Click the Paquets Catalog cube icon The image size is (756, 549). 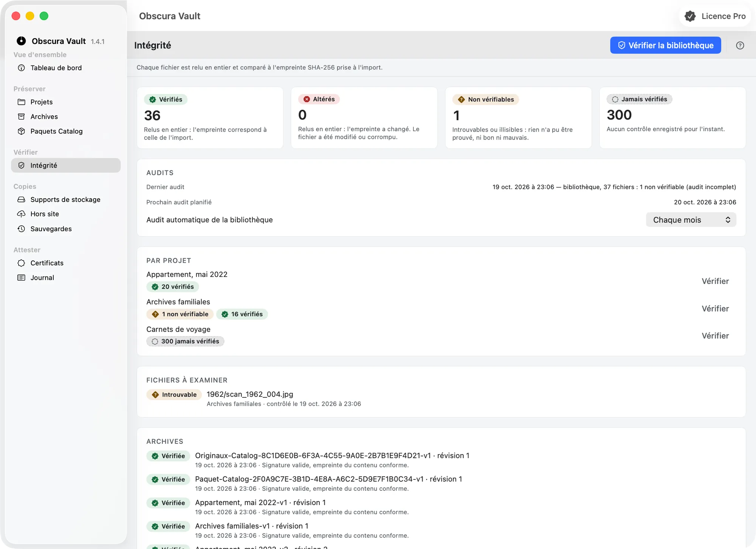pos(22,131)
